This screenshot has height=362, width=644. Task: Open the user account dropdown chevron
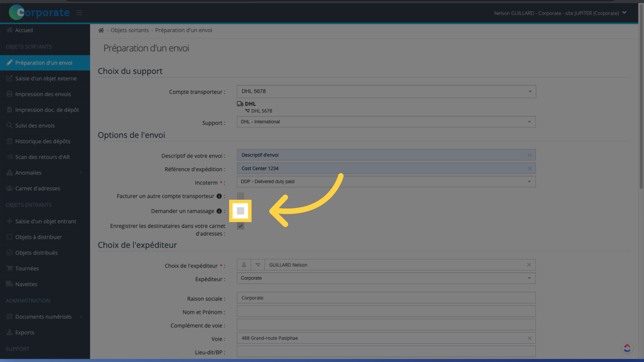tap(624, 13)
